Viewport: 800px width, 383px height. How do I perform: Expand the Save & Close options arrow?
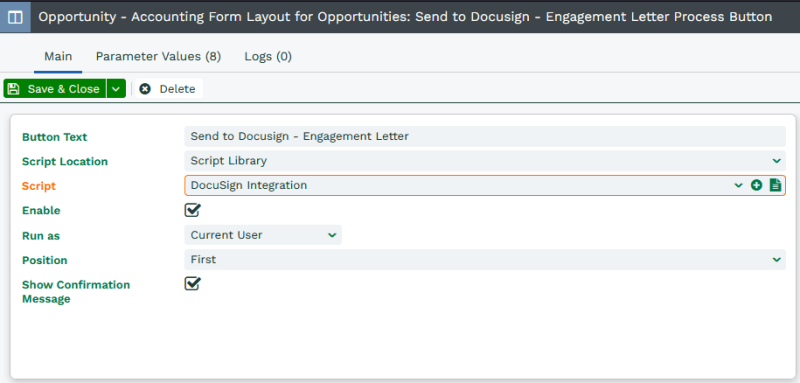click(116, 89)
